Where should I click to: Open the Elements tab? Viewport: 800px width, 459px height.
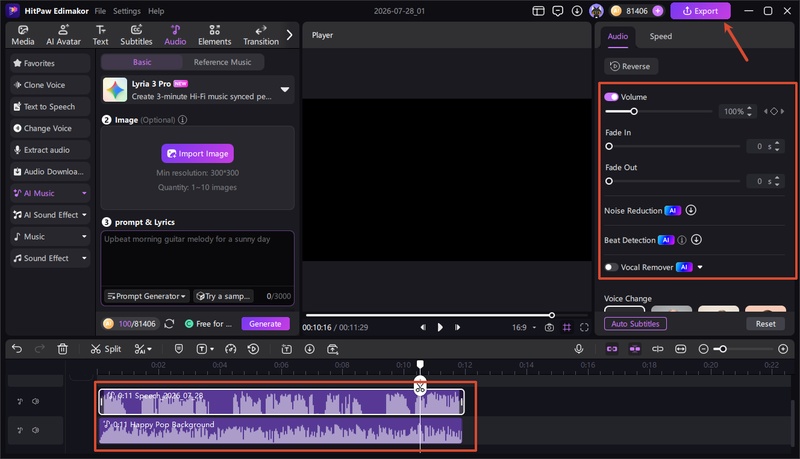pyautogui.click(x=214, y=35)
